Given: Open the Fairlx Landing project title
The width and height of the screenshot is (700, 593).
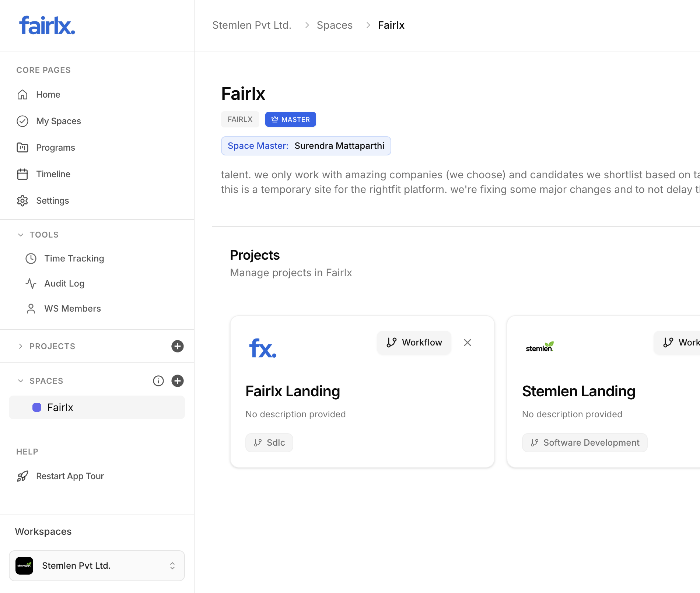Looking at the screenshot, I should (x=293, y=391).
